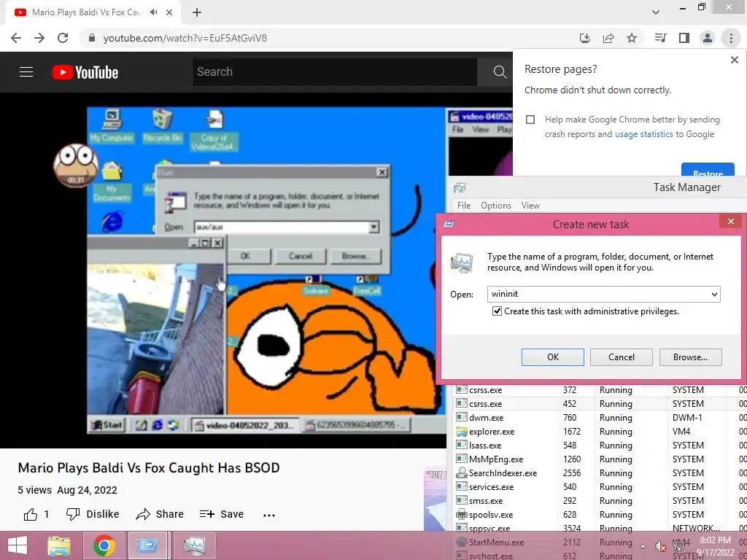The image size is (747, 560).
Task: Expand the Open combo box dropdown
Action: [714, 295]
